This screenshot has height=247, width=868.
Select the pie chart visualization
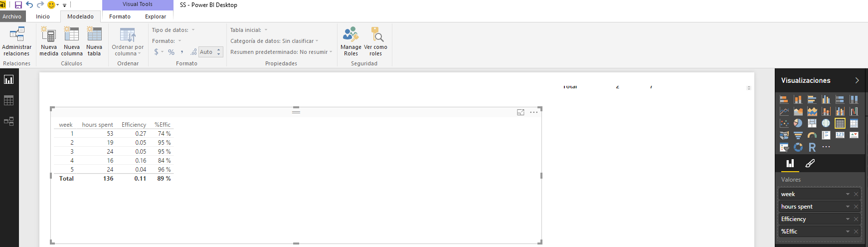click(798, 123)
